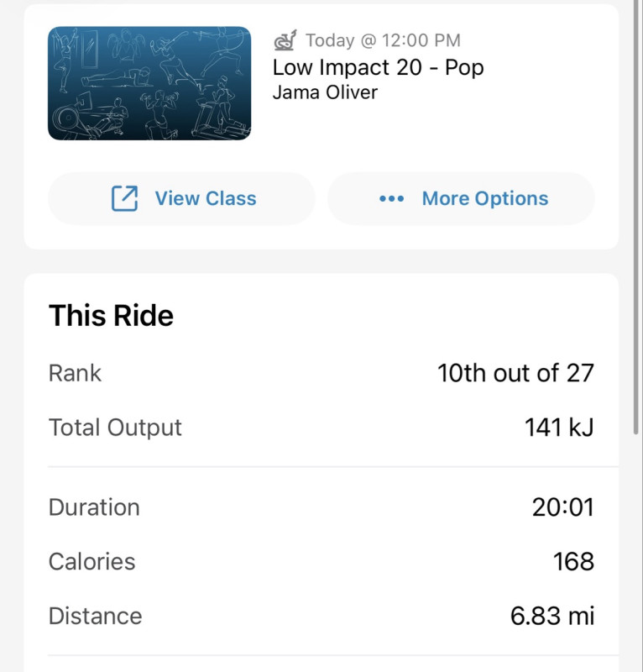Select the Distance row
This screenshot has width=643, height=672.
click(321, 616)
